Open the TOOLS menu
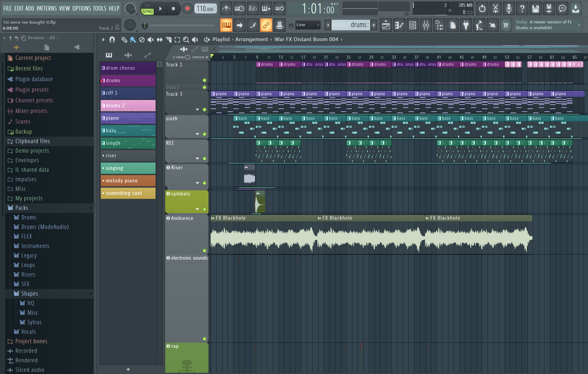 100,8
